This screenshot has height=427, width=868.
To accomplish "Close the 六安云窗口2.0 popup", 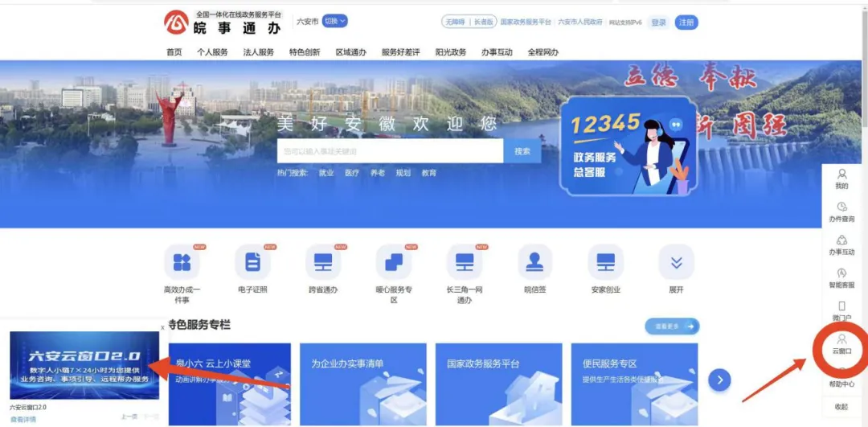I will pyautogui.click(x=162, y=327).
